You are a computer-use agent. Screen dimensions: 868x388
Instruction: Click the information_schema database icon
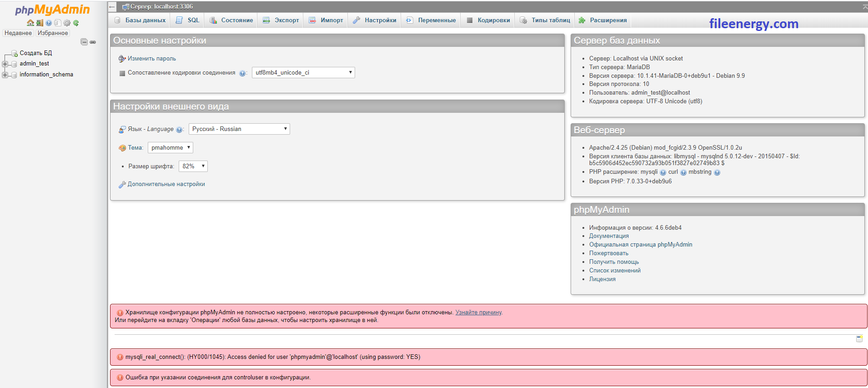(14, 75)
